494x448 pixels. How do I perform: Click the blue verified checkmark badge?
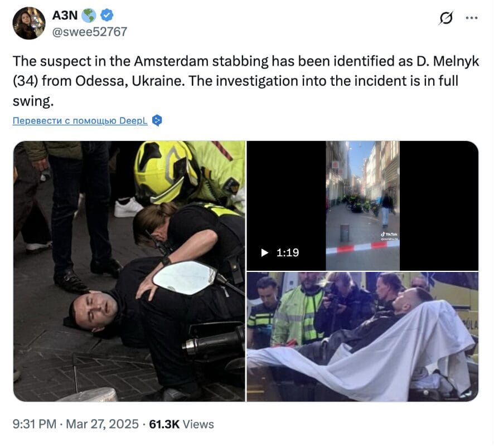click(107, 15)
